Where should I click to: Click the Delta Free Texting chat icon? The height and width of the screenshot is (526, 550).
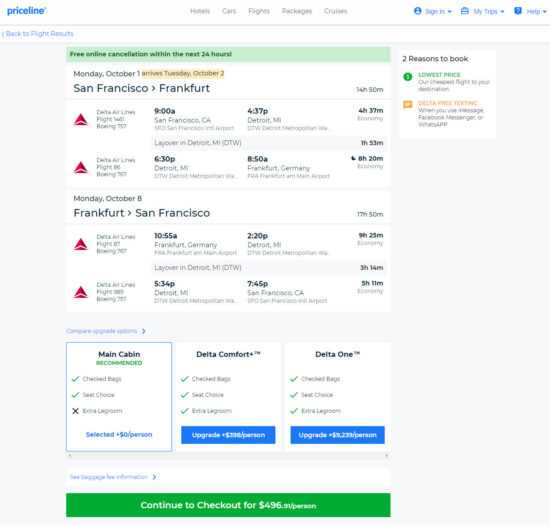(x=408, y=104)
